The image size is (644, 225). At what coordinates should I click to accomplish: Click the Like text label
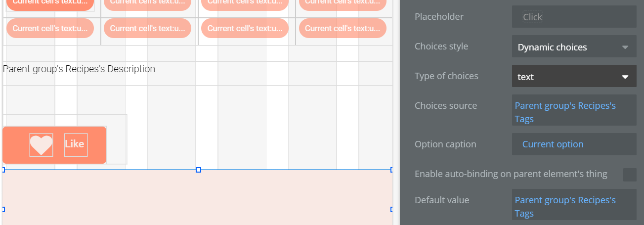tap(75, 144)
